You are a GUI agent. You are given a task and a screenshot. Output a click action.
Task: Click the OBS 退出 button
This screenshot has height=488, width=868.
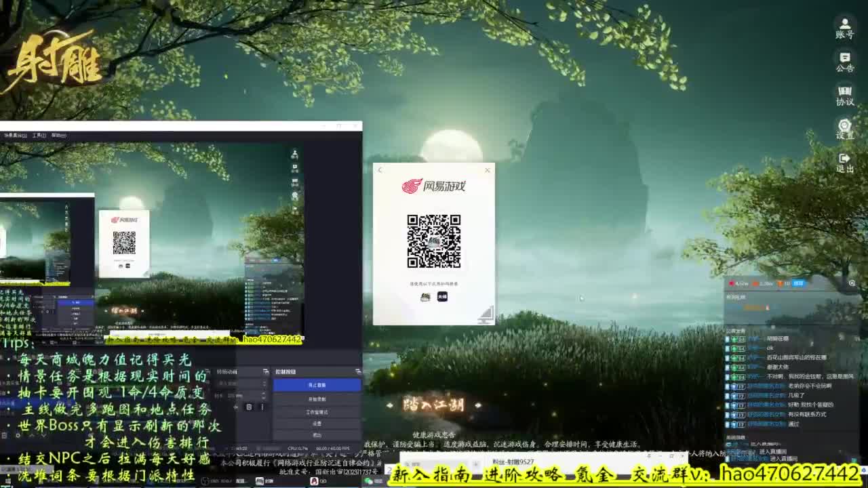(x=317, y=434)
